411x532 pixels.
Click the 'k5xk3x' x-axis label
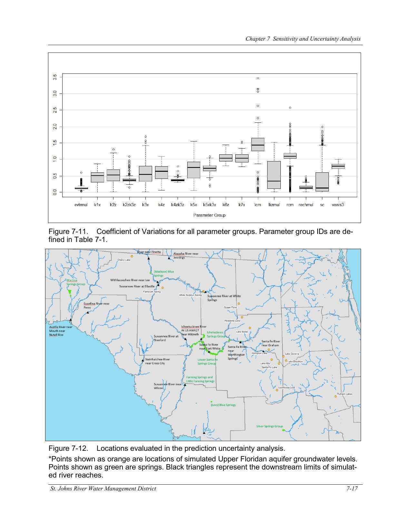pos(210,205)
